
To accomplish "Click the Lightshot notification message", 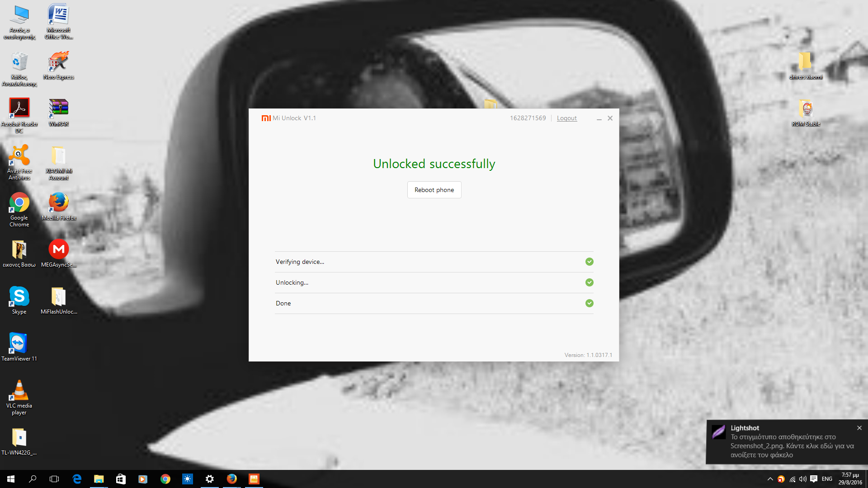I will point(791,446).
